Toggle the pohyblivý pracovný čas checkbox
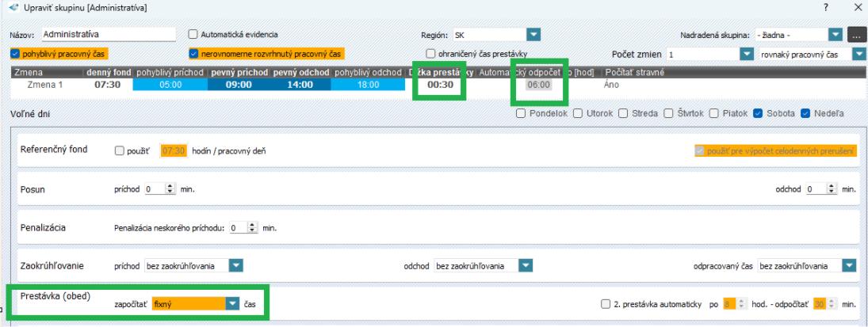Image resolution: width=868 pixels, height=327 pixels. [x=16, y=54]
